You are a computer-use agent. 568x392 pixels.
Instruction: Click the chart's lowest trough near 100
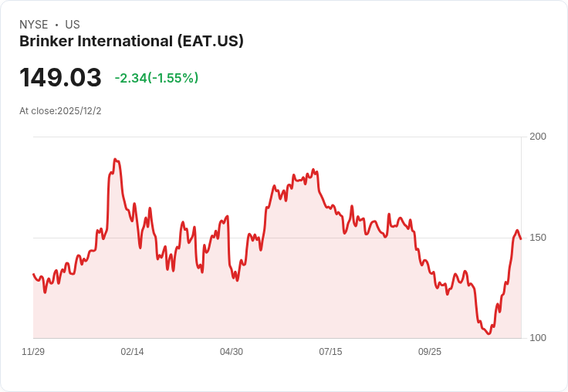(x=489, y=333)
